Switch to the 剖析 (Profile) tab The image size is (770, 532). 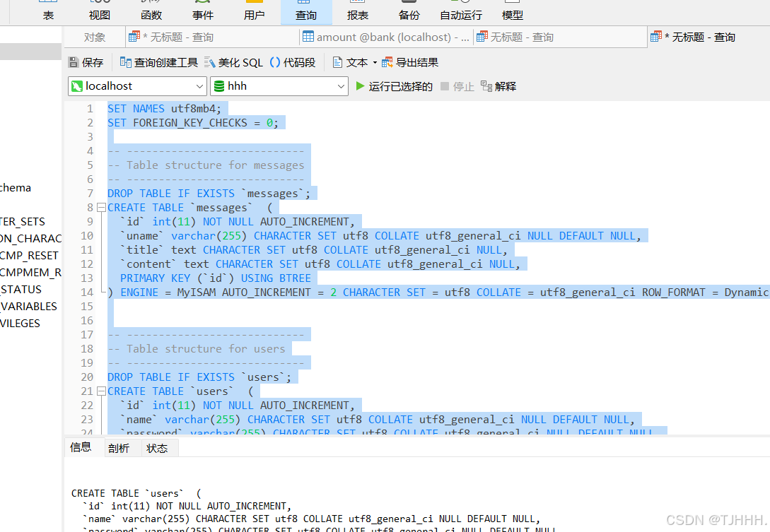tap(119, 447)
